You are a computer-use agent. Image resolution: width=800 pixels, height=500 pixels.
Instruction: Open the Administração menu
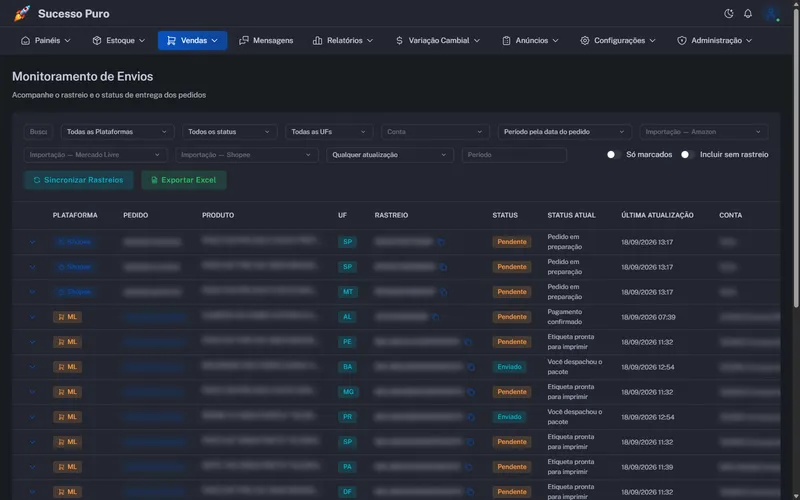714,40
